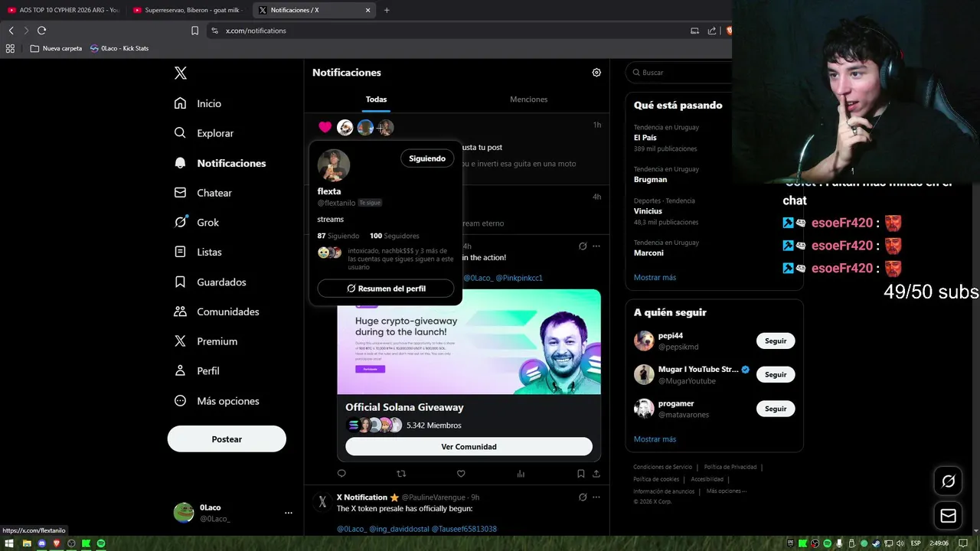This screenshot has width=980, height=551.
Task: Open Spotify from taskbar
Action: pyautogui.click(x=100, y=543)
